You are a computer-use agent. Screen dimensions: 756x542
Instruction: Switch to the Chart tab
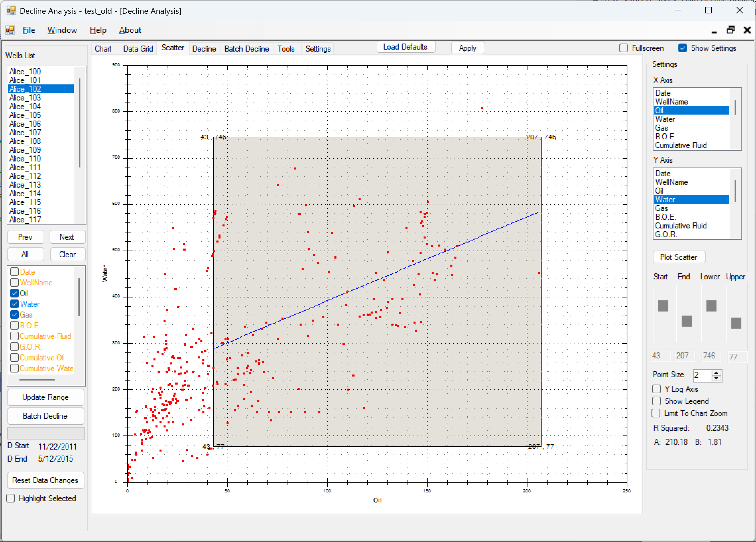[x=103, y=49]
